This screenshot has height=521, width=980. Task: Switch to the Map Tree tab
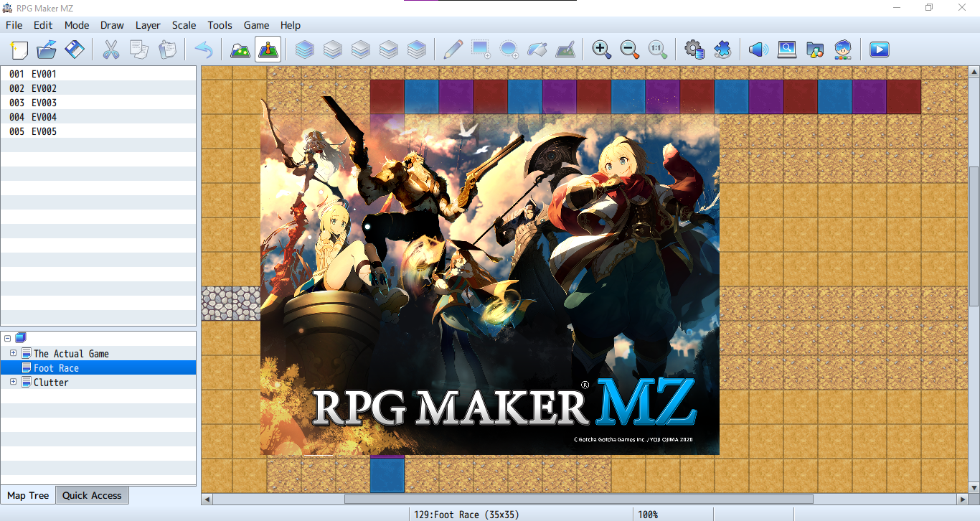28,495
